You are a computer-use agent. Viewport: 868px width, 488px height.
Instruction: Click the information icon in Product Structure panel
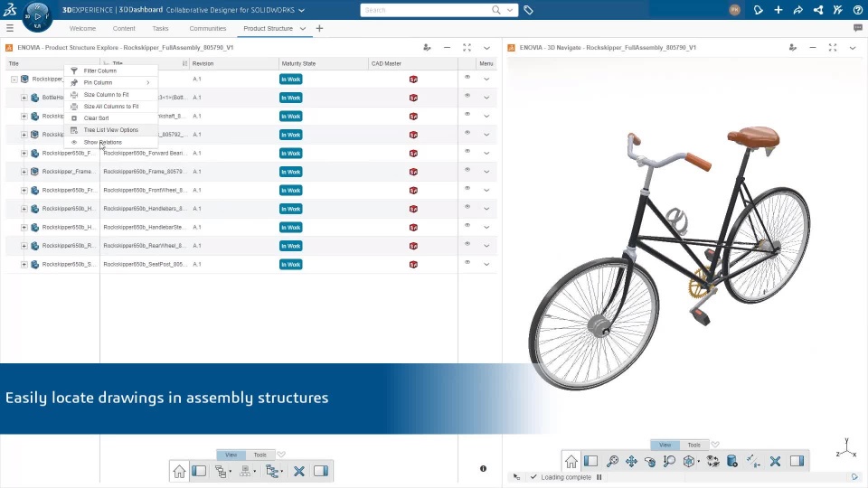483,469
